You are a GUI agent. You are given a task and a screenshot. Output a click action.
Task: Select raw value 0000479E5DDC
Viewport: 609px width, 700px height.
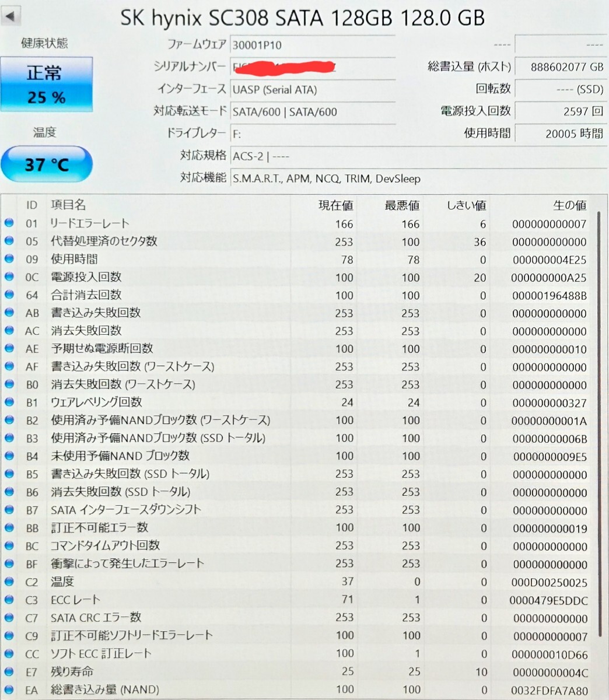click(x=548, y=601)
